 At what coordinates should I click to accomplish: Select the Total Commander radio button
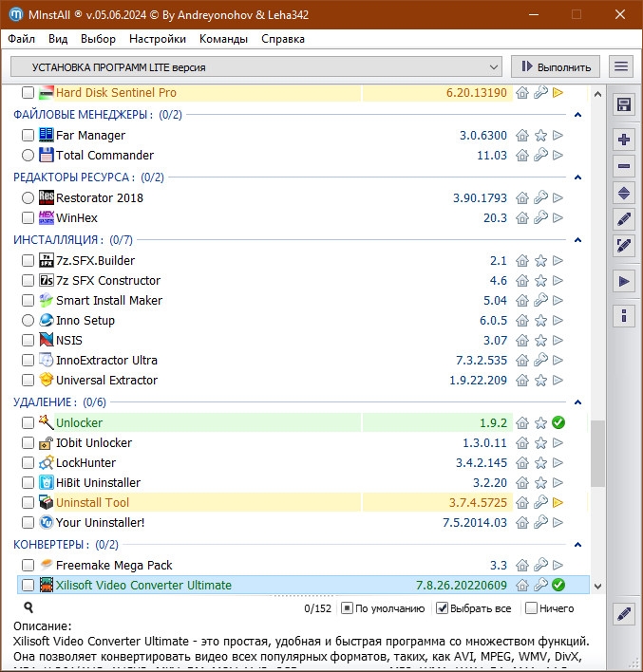point(28,155)
